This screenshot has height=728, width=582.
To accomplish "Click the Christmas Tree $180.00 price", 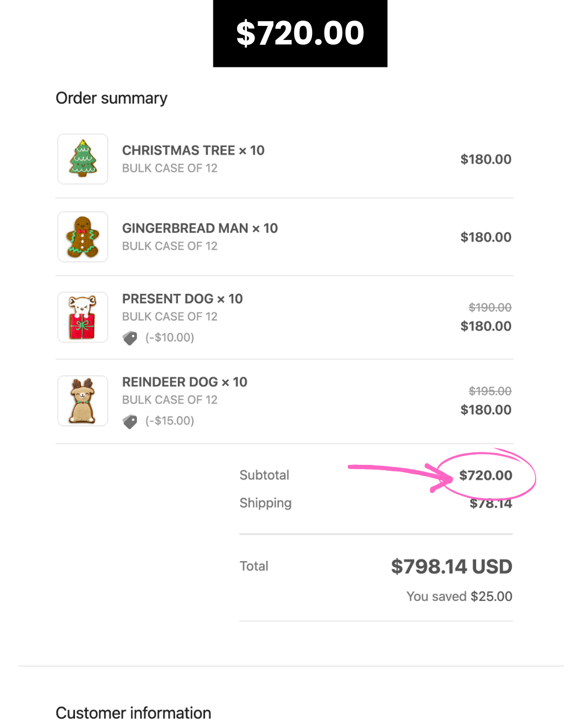I will [x=486, y=159].
